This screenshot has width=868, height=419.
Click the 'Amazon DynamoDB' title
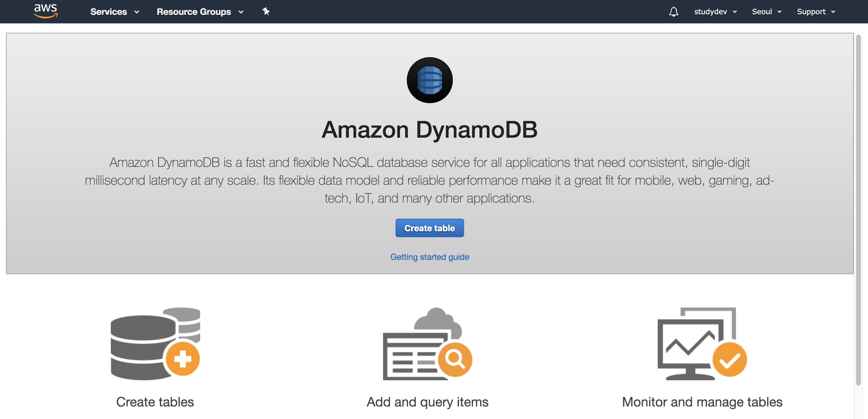pyautogui.click(x=430, y=130)
